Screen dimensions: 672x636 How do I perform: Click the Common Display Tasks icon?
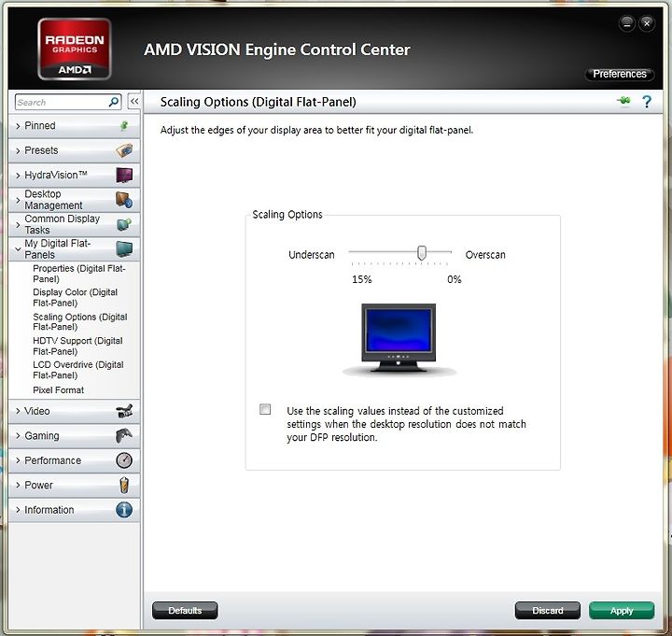pos(124,224)
